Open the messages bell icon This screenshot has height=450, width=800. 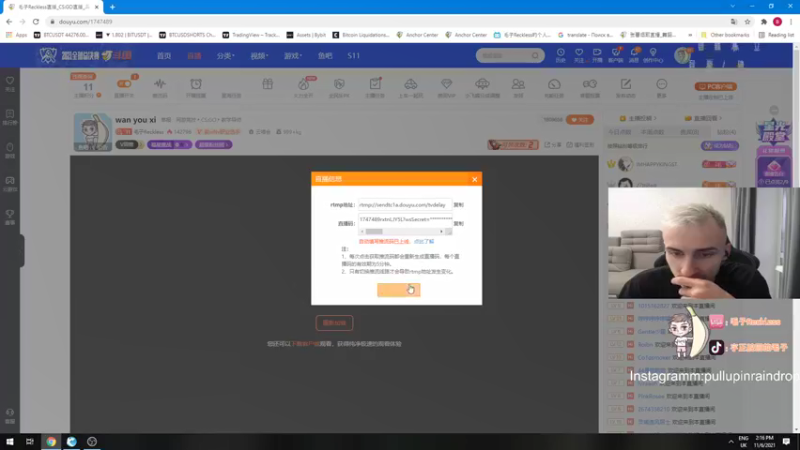pyautogui.click(x=634, y=55)
